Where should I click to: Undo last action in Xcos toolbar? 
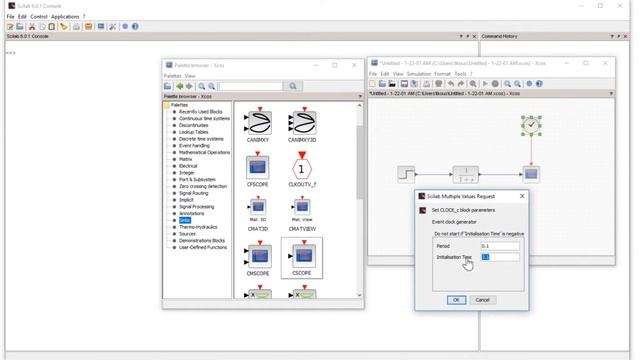451,84
